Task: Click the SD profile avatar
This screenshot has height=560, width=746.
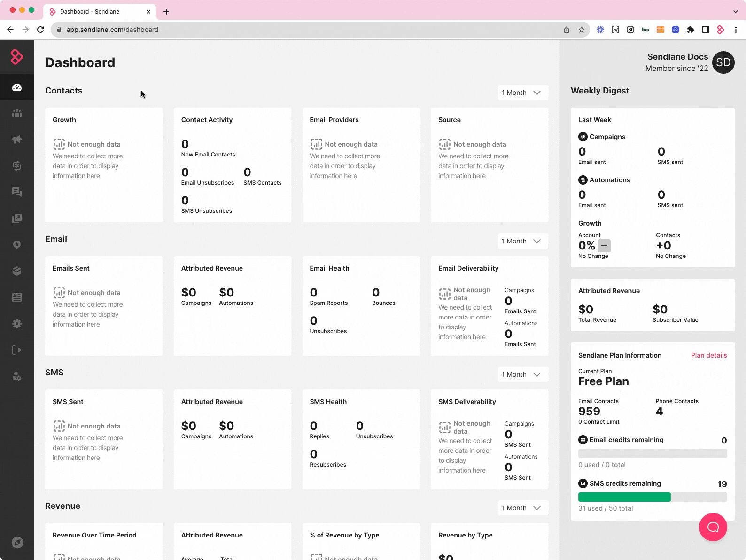Action: [x=723, y=62]
